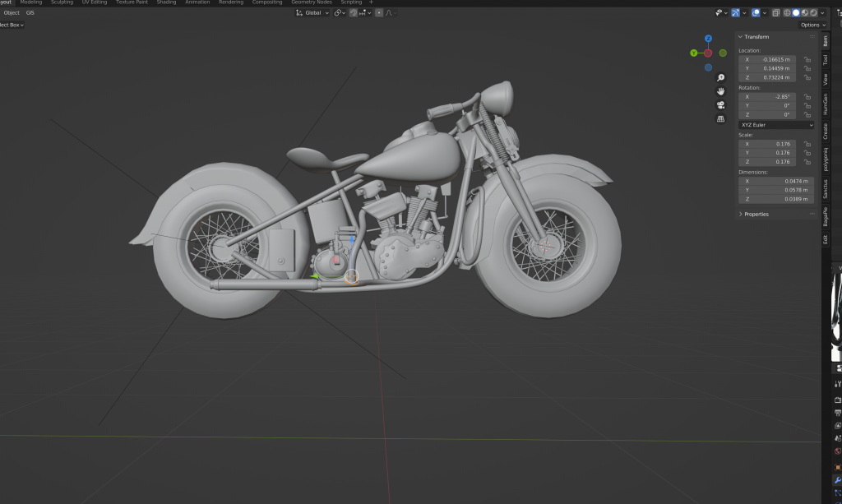
Task: Click the green Y axis gizmo ball
Action: click(x=695, y=53)
